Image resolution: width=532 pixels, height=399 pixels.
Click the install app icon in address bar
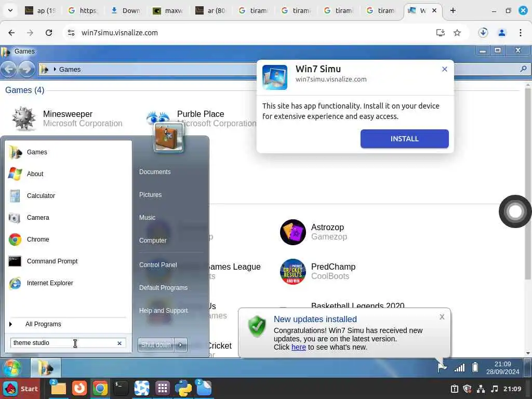click(440, 33)
